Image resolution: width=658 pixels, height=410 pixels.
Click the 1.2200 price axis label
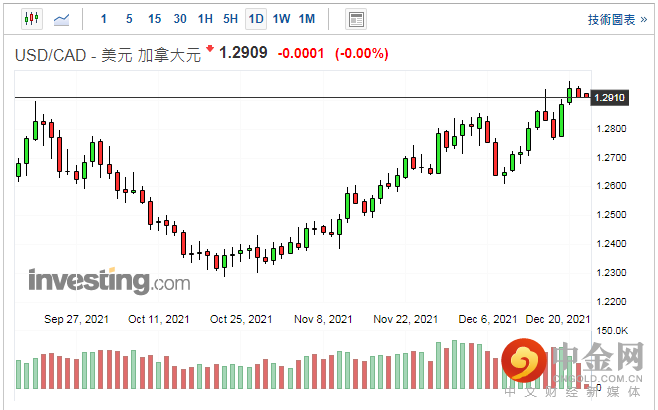[x=611, y=302]
